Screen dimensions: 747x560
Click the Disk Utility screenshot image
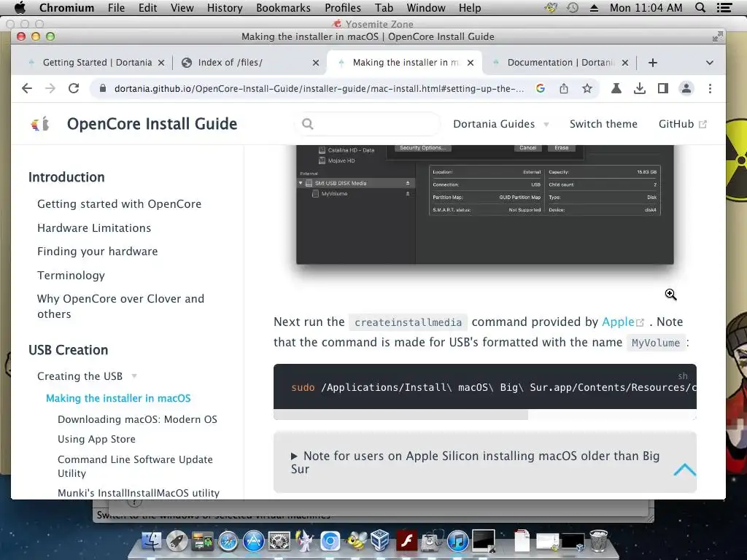[x=484, y=205]
